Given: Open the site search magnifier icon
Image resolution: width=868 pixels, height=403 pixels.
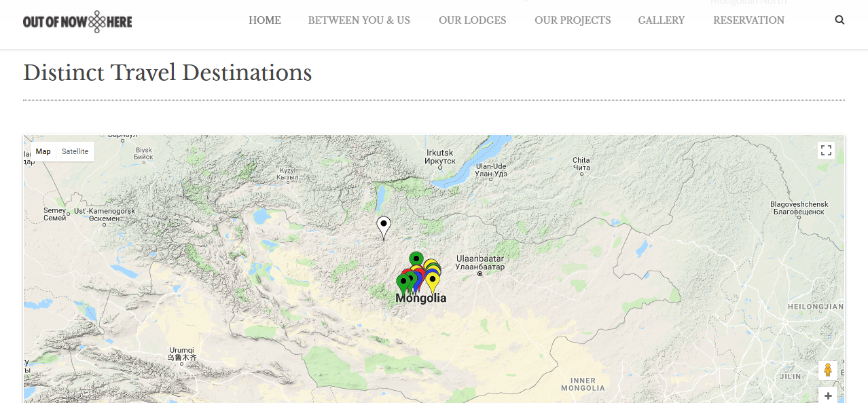Looking at the screenshot, I should click(839, 20).
